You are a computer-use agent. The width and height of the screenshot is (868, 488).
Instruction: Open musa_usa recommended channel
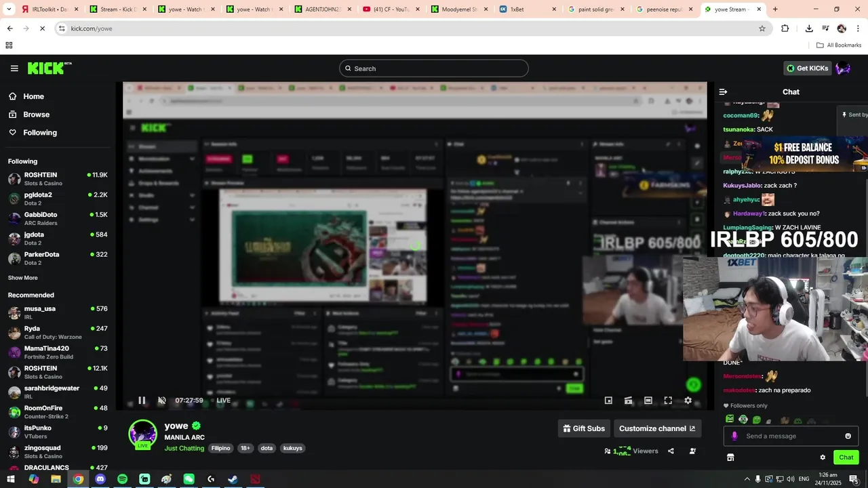58,312
